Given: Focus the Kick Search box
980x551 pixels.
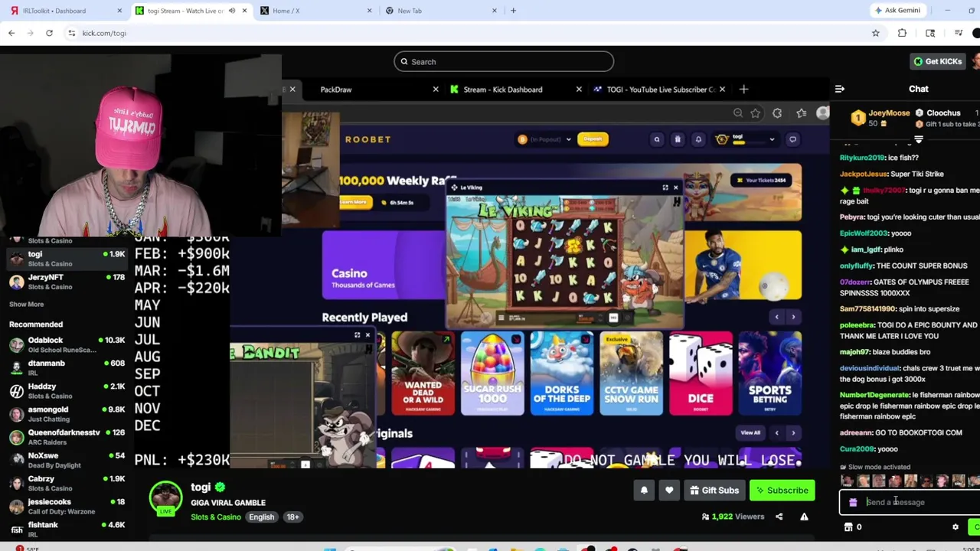Looking at the screenshot, I should pos(504,61).
